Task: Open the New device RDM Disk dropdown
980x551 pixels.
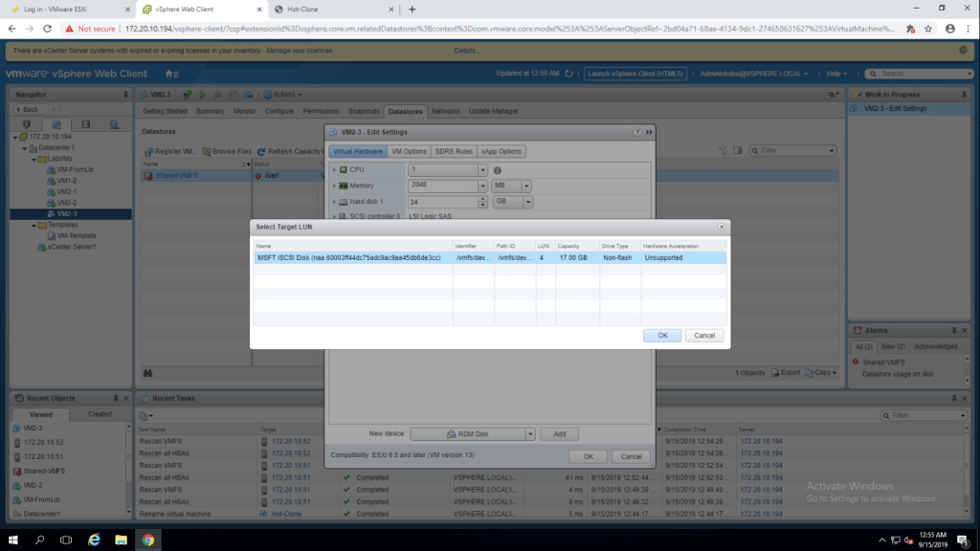Action: [529, 434]
